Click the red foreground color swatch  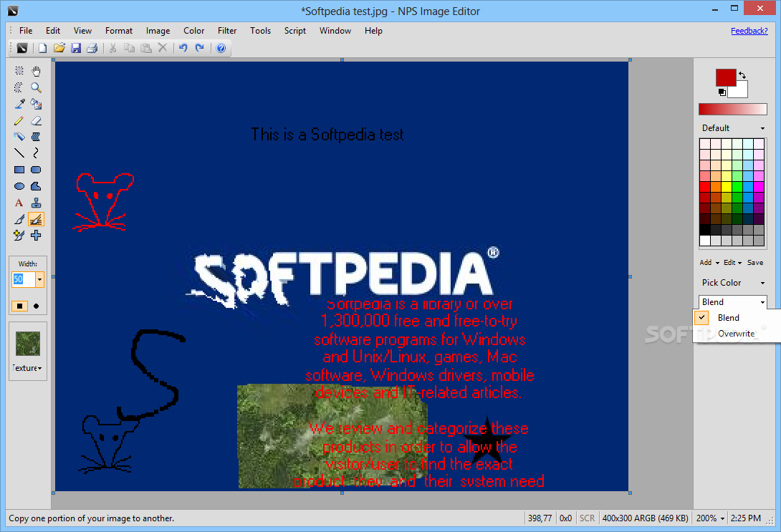click(x=725, y=77)
